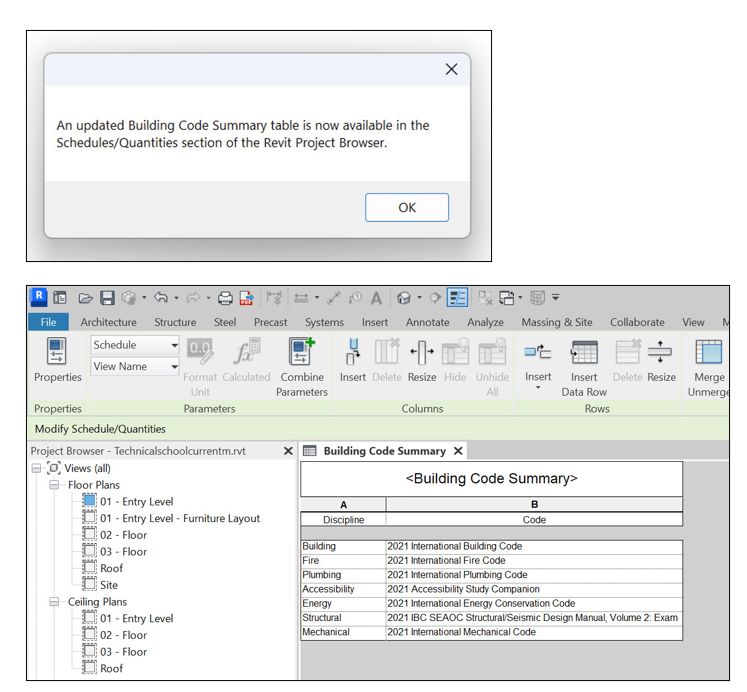Select the Site floor plan
This screenshot has height=692, width=747.
click(109, 585)
